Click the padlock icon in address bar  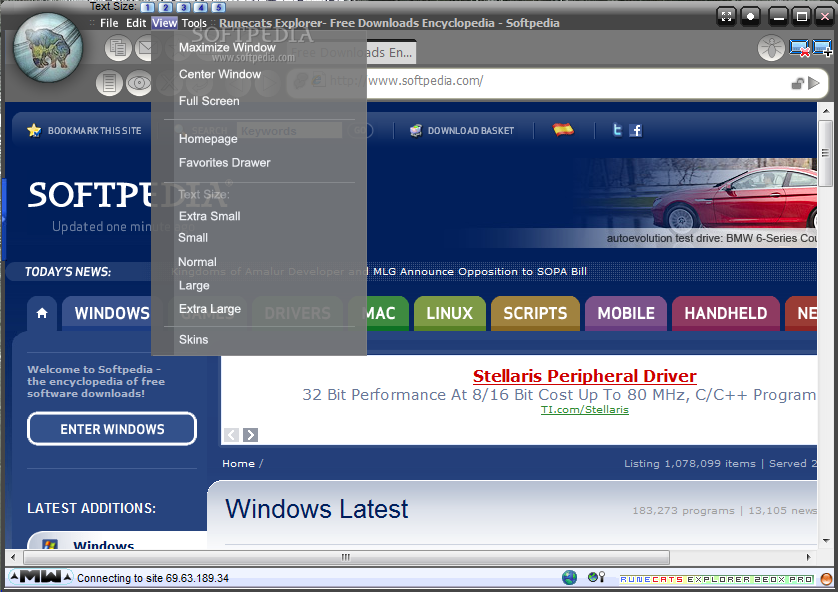tap(797, 83)
